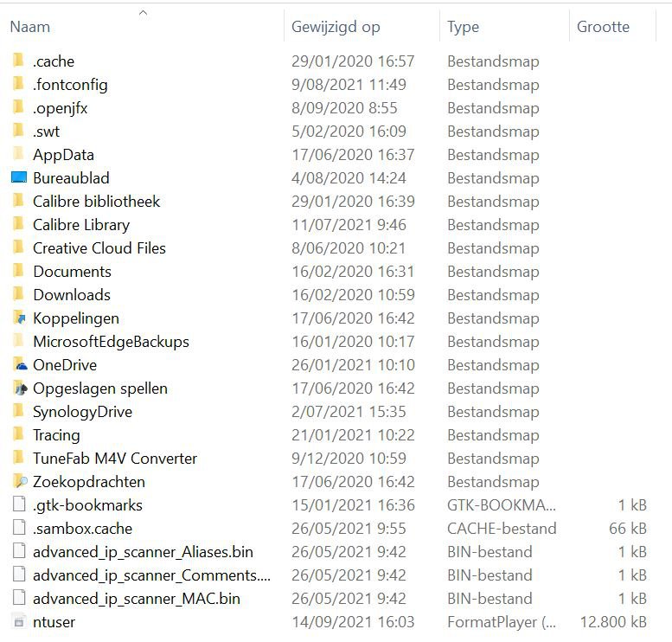Select the file name advanced_ip_scanner_Aliases.bin
Screen dimensions: 672x642
[x=143, y=552]
